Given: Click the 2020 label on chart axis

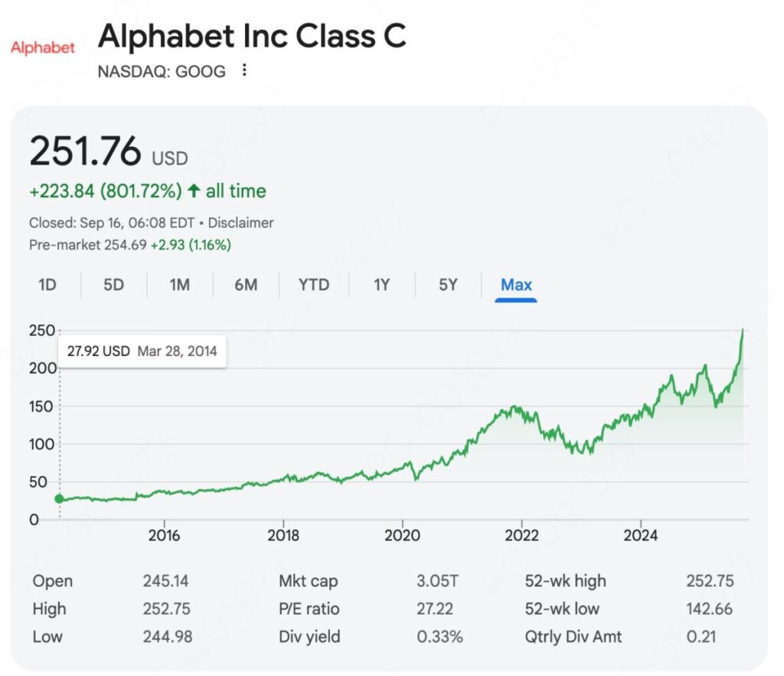Looking at the screenshot, I should tap(403, 535).
